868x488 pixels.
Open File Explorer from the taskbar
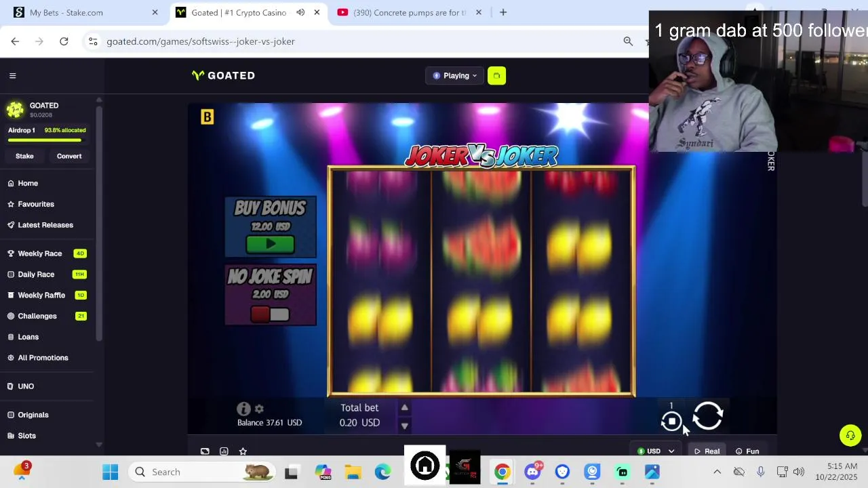353,472
